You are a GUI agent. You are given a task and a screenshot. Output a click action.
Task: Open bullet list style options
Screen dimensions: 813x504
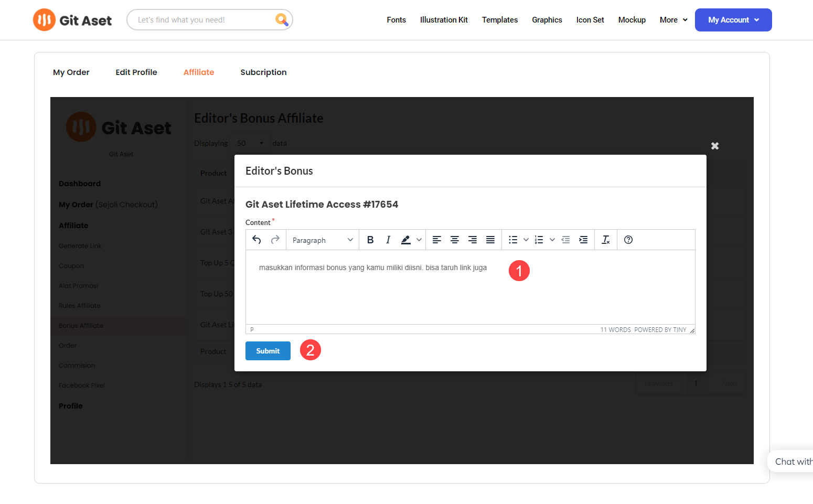(x=526, y=240)
